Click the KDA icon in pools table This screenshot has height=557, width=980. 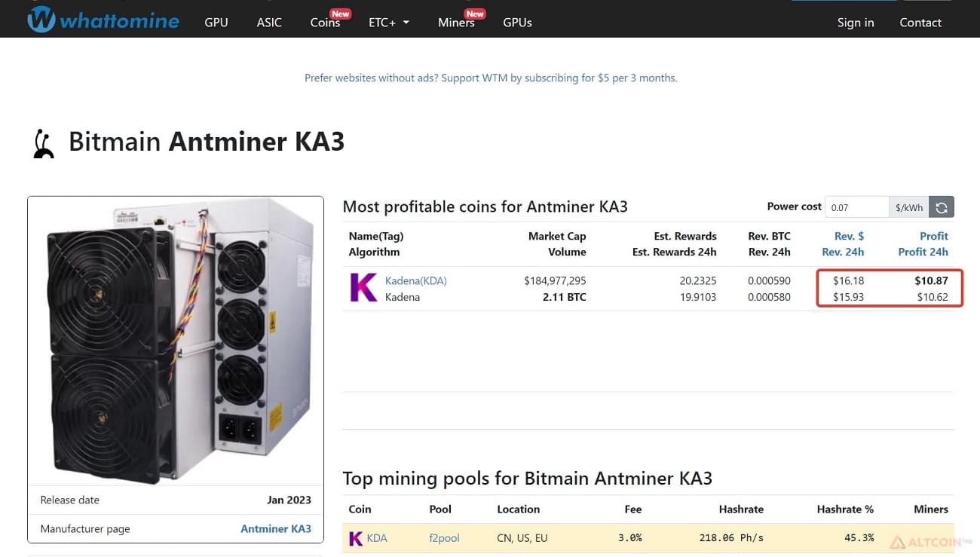355,538
